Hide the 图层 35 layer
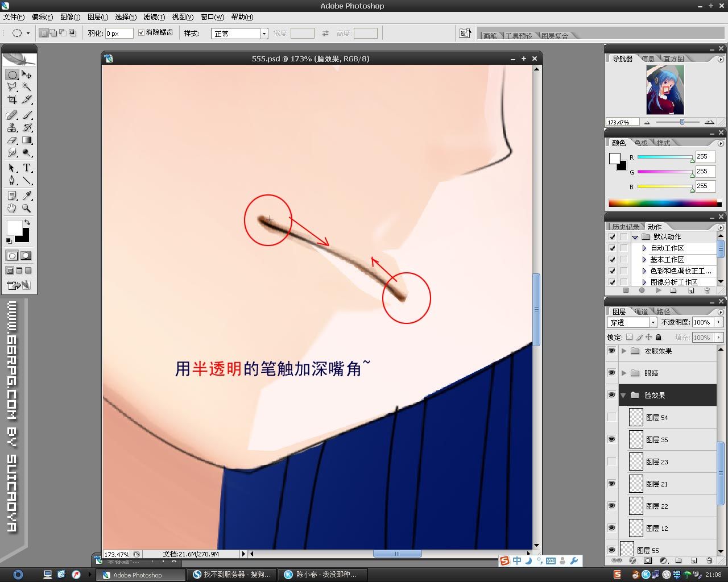Image resolution: width=728 pixels, height=582 pixels. tap(611, 439)
